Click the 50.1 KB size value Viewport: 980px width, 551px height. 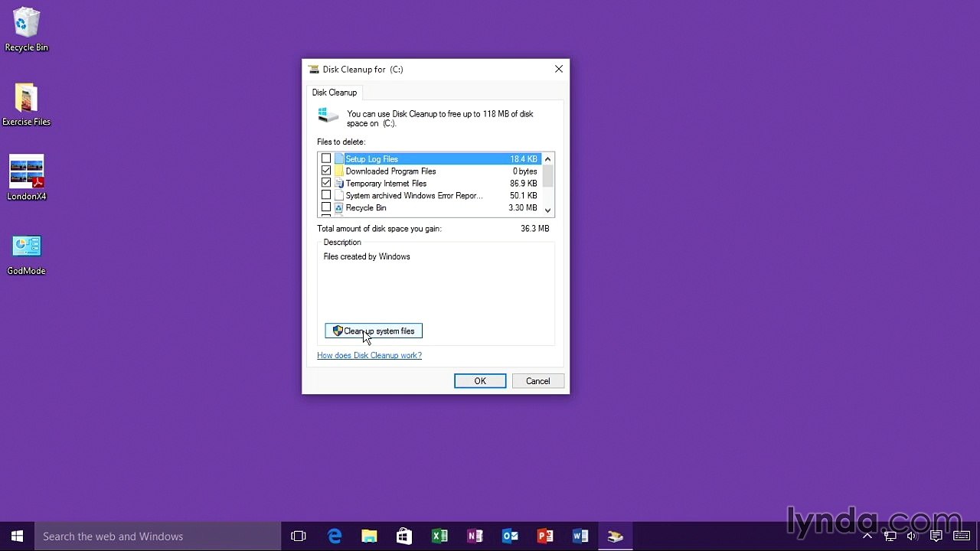(524, 196)
